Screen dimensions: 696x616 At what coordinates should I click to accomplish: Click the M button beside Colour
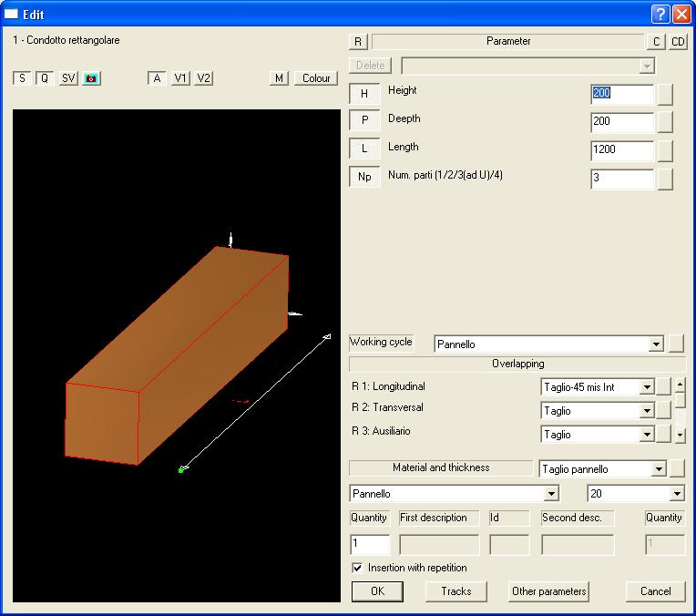[280, 78]
